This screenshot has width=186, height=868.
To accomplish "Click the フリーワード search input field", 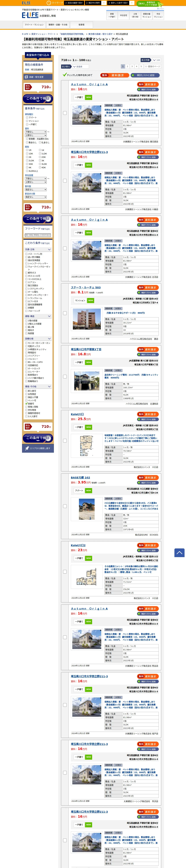I will (x=38, y=235).
